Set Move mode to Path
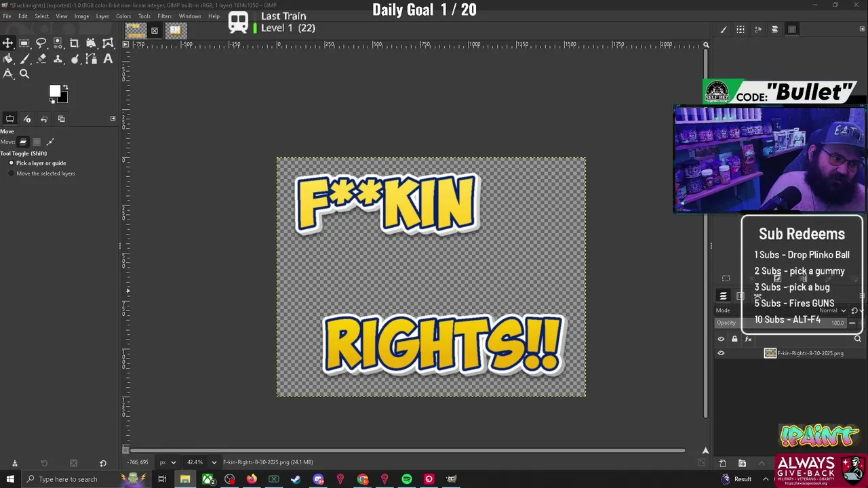Screen dimensions: 868x488 (x=50, y=142)
